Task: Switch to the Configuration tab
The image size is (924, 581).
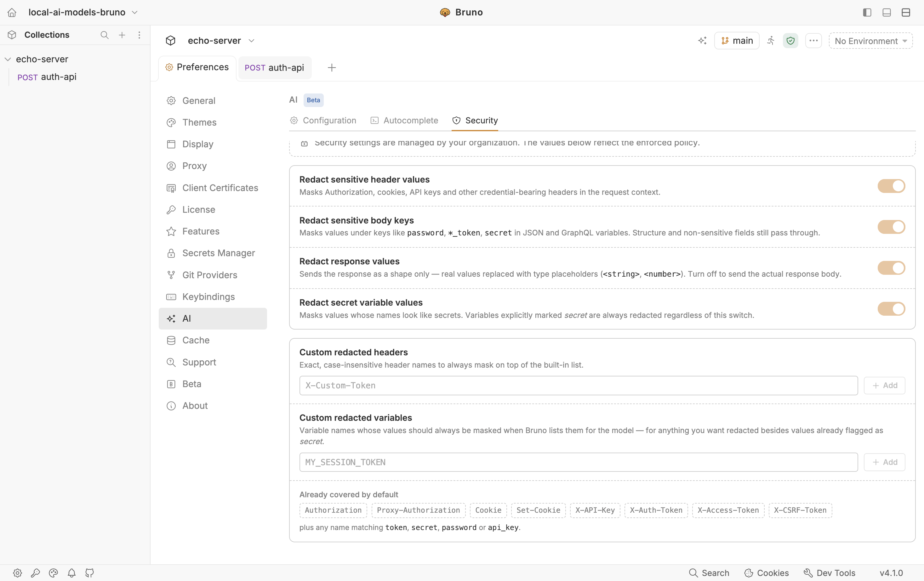Action: click(x=323, y=121)
